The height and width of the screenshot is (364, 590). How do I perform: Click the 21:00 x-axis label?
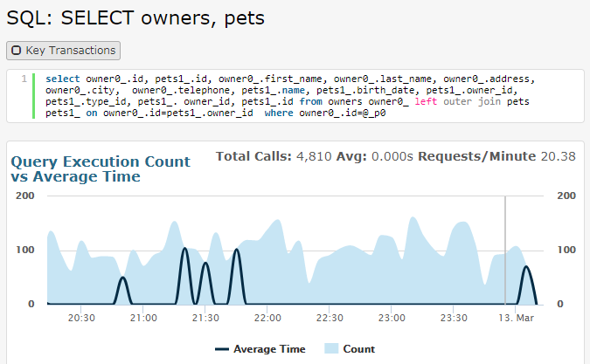pyautogui.click(x=143, y=318)
